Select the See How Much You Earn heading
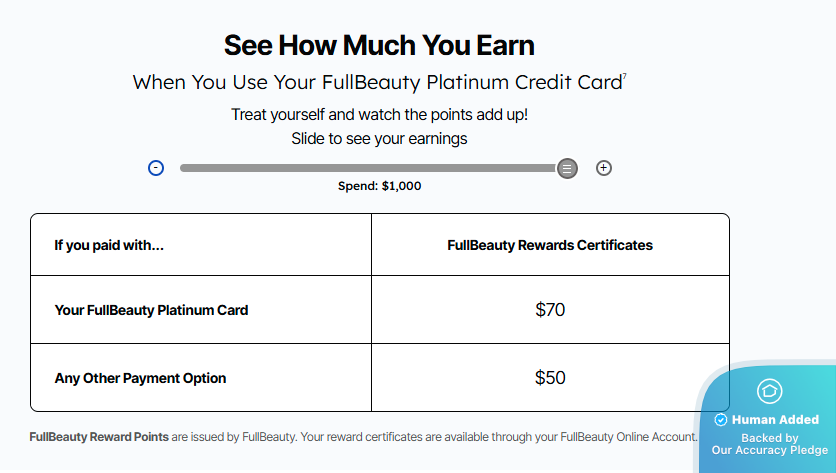This screenshot has width=836, height=473. (x=379, y=45)
